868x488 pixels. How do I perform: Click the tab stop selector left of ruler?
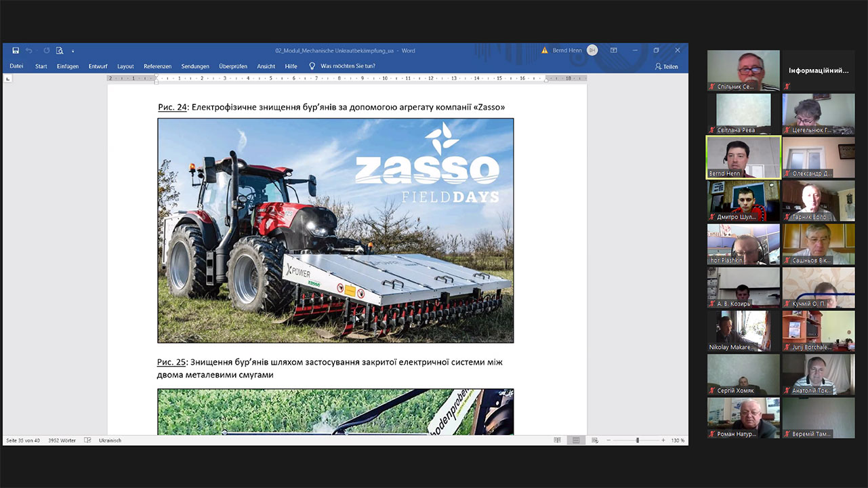tap(8, 79)
